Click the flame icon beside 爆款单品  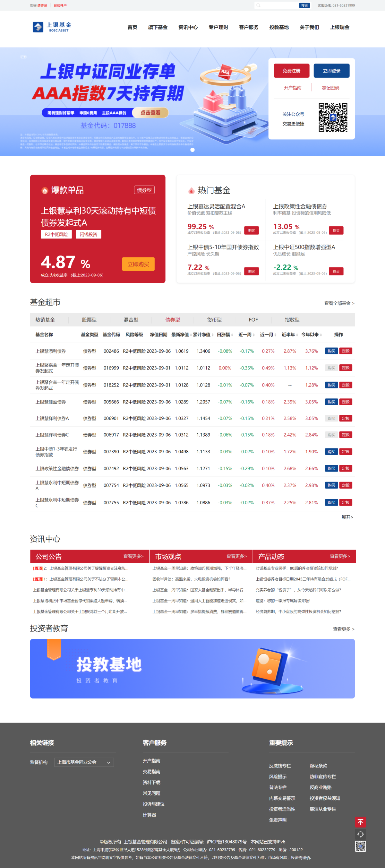(x=45, y=190)
